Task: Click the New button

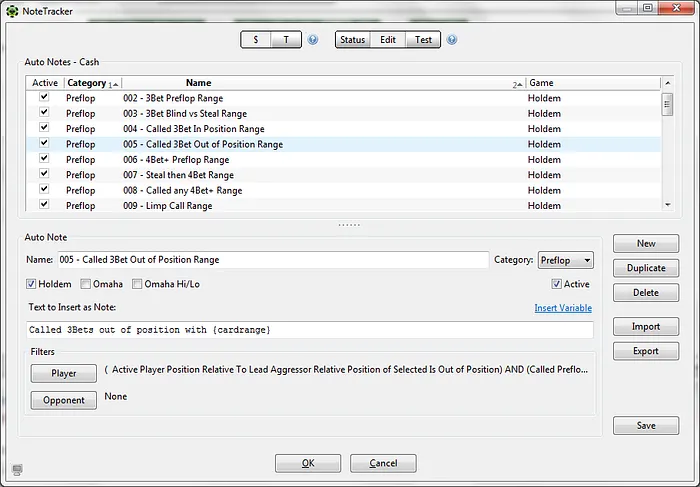Action: pyautogui.click(x=646, y=243)
